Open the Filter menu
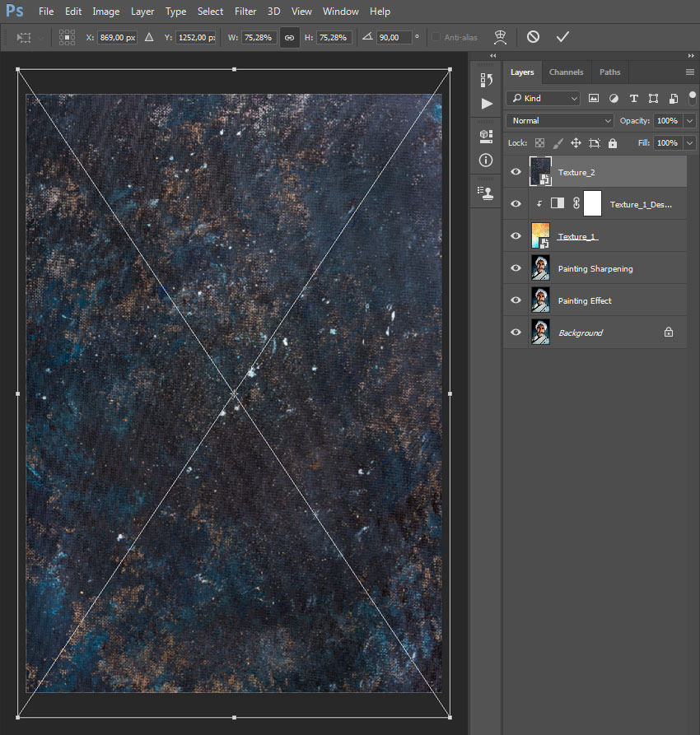This screenshot has width=700, height=735. (x=245, y=12)
